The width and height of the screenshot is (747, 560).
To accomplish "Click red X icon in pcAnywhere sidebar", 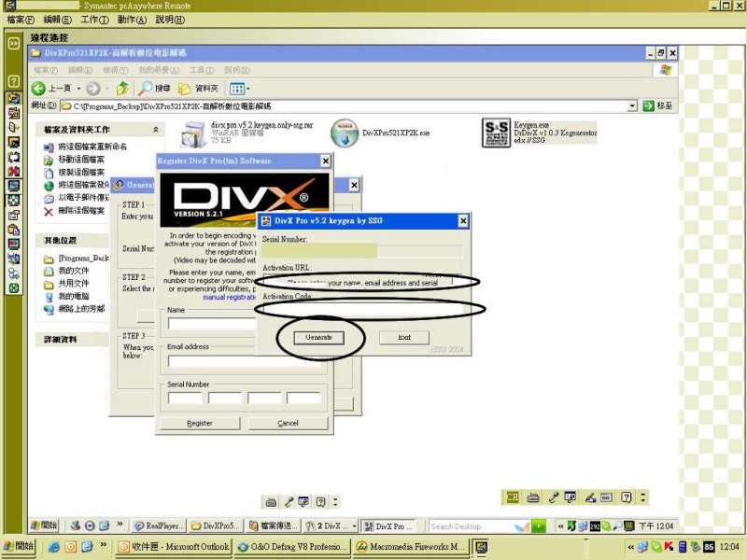I will coord(14,171).
